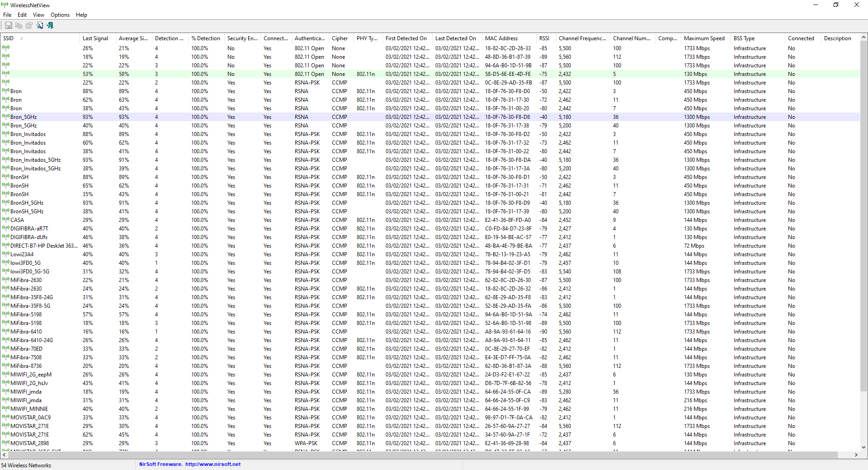Click the wireless icon beside MIWIFI_2G_hsJv
The height and width of the screenshot is (470, 868).
(6, 383)
